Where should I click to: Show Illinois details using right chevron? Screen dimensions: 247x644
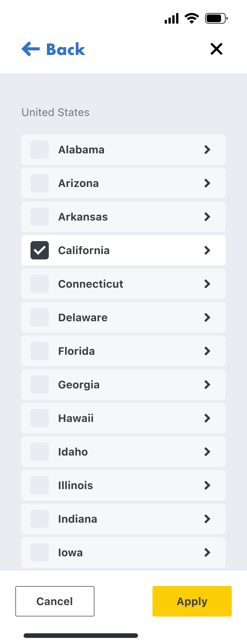click(207, 485)
